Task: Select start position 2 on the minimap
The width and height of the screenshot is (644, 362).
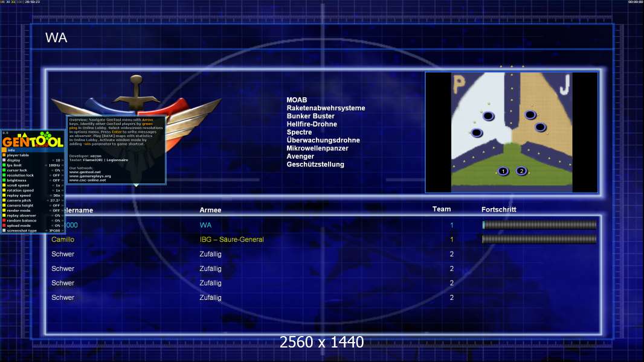Action: pos(521,171)
